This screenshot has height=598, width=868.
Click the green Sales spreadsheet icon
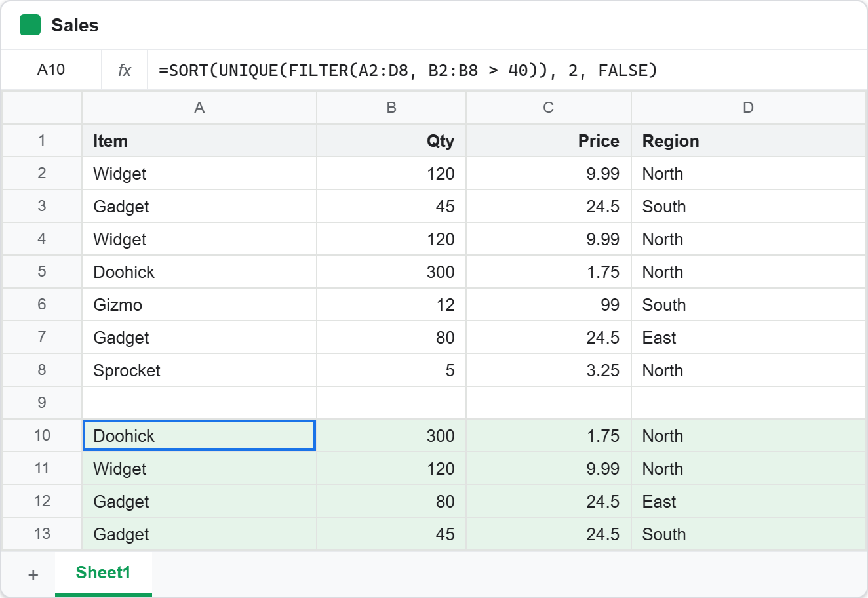point(30,26)
